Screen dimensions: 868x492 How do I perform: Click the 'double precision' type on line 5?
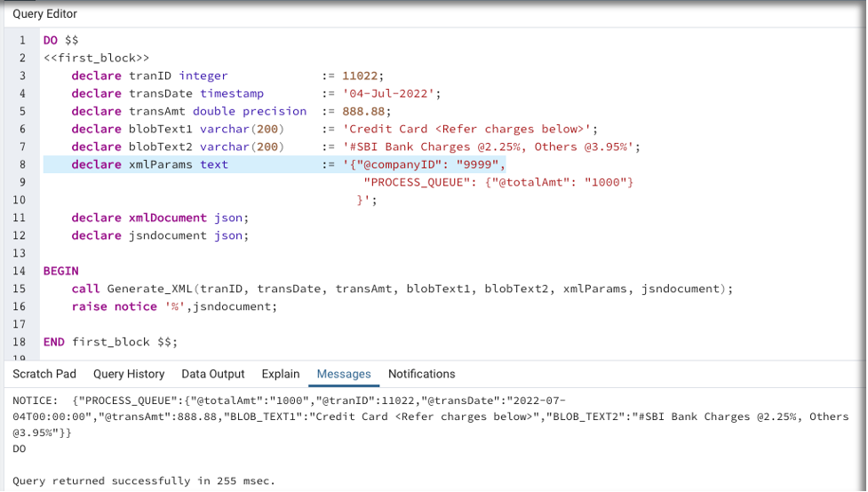249,111
